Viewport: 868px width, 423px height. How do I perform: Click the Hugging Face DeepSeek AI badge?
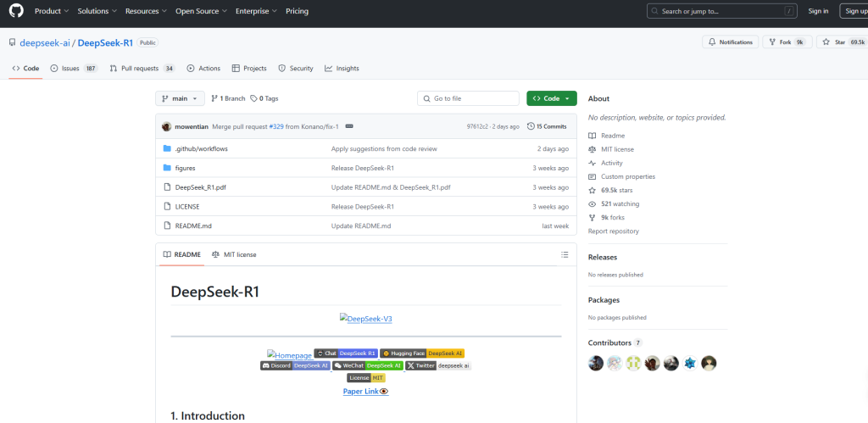point(422,353)
